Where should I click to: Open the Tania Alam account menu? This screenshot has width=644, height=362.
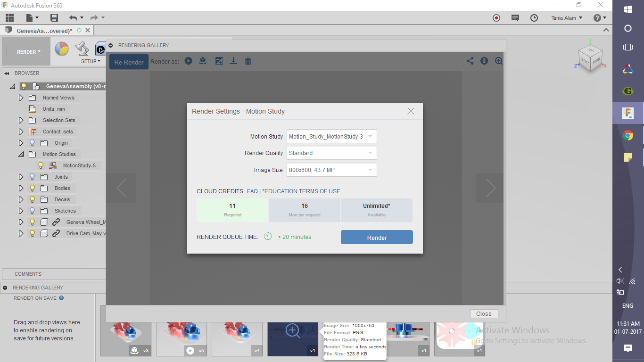567,18
